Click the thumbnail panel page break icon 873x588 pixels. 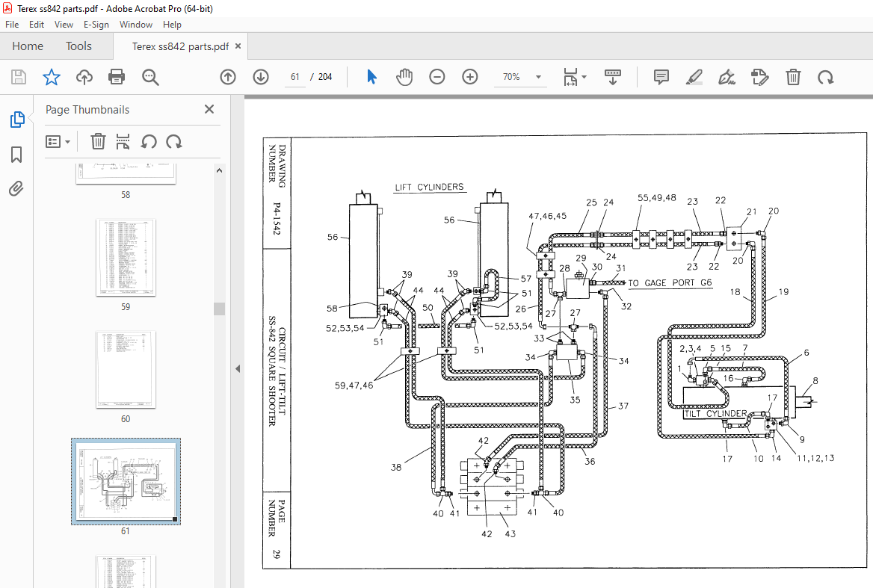click(123, 141)
